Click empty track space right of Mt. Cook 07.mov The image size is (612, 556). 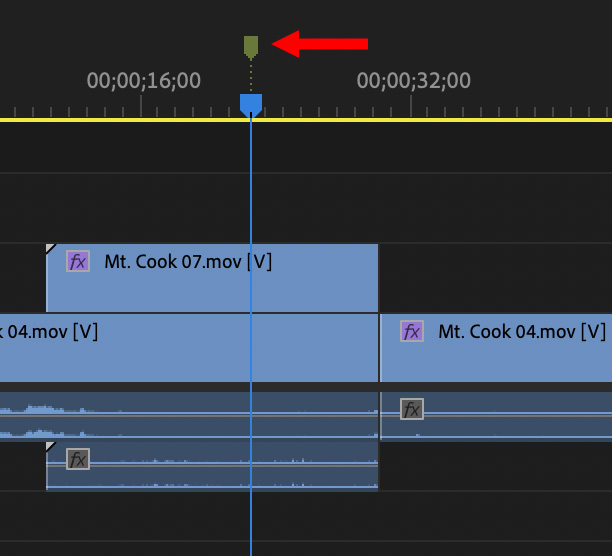pos(495,278)
